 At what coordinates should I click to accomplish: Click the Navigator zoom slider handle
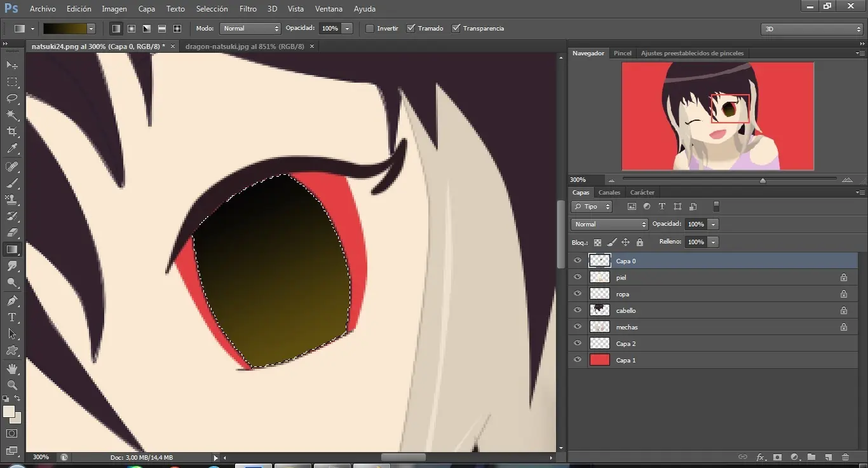pyautogui.click(x=763, y=181)
